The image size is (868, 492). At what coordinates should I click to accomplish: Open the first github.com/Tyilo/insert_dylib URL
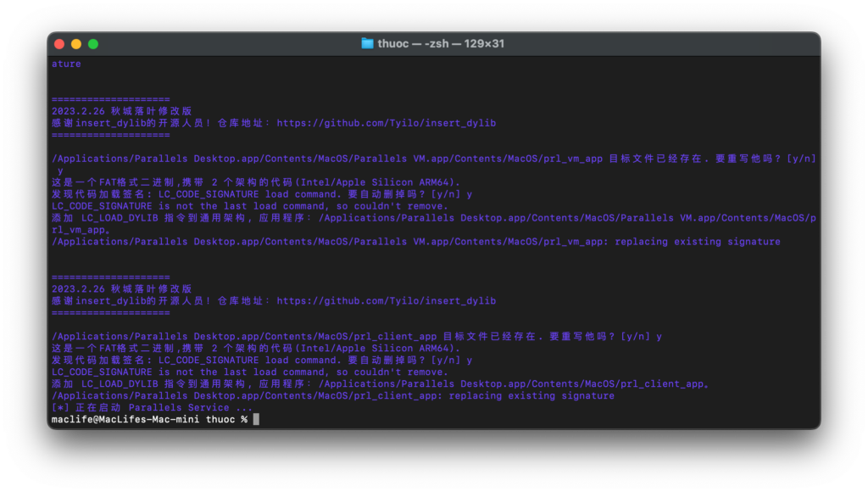click(x=386, y=123)
